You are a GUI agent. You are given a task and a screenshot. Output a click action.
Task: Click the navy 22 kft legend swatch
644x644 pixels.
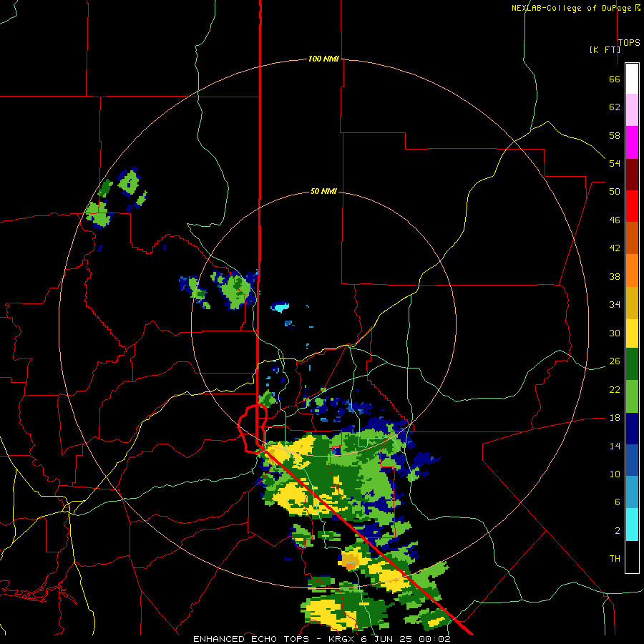632,429
